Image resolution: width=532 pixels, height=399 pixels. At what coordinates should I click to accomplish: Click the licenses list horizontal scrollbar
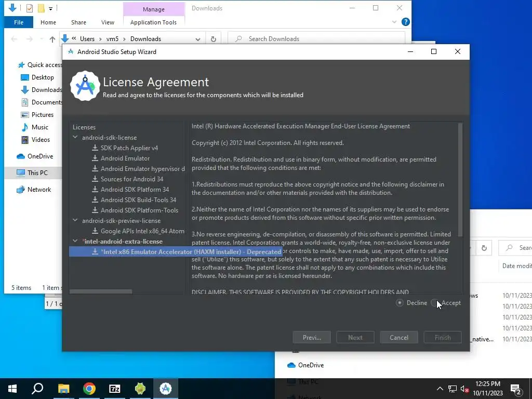coord(101,292)
